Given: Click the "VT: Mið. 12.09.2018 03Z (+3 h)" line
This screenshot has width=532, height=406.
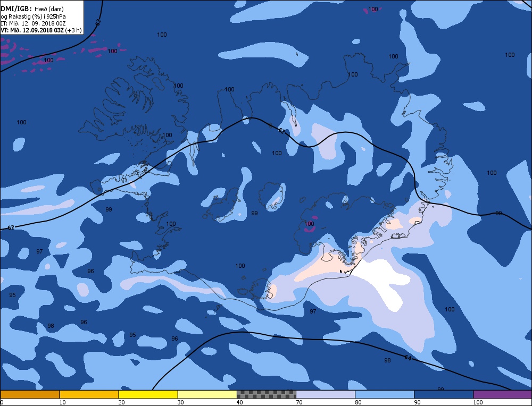Looking at the screenshot, I should [x=41, y=30].
